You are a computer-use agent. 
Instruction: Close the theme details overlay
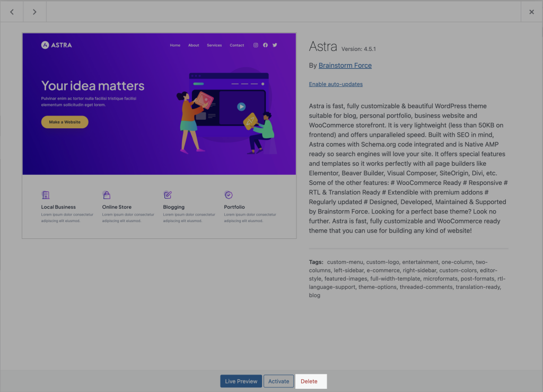coord(531,12)
